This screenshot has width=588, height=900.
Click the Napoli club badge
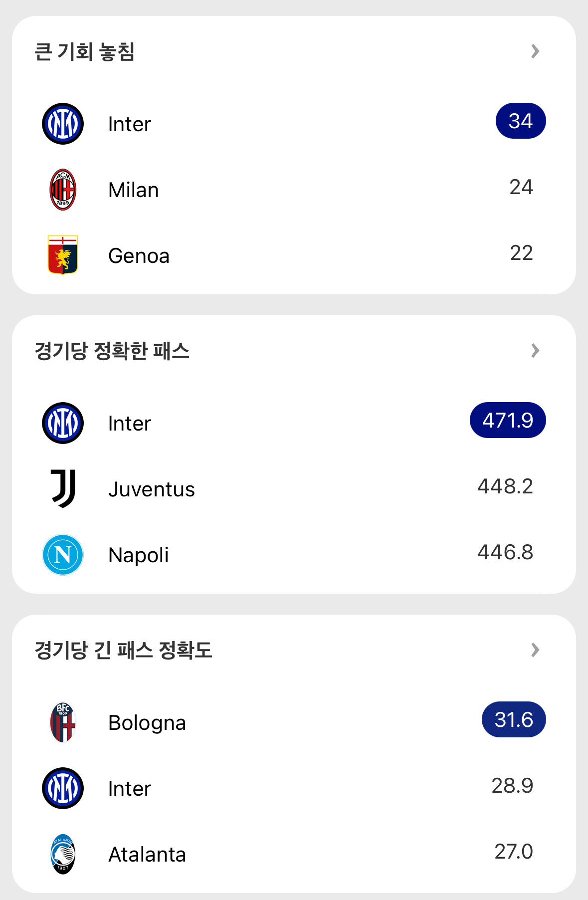63,555
